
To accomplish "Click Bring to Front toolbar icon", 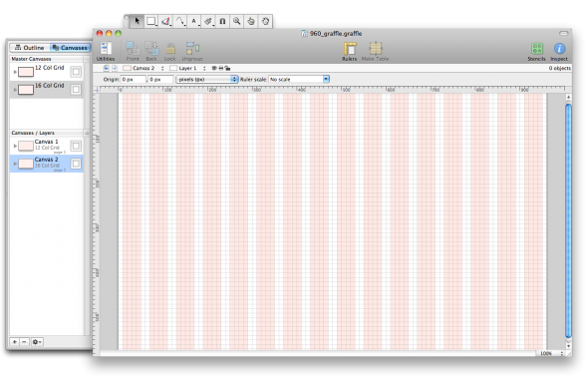I will (x=133, y=51).
